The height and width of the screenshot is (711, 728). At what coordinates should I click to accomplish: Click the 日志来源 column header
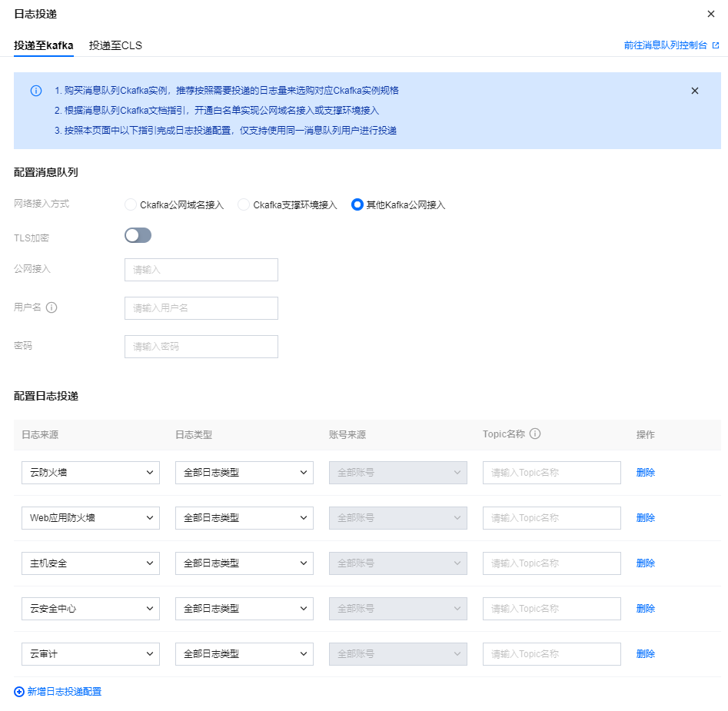pyautogui.click(x=40, y=435)
